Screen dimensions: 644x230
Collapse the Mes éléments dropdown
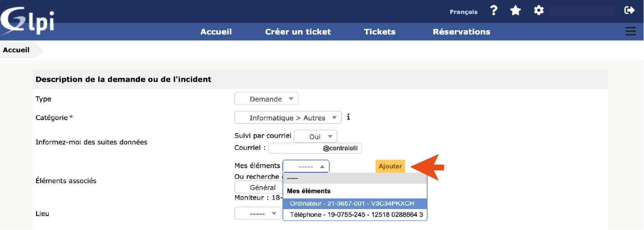tap(306, 166)
